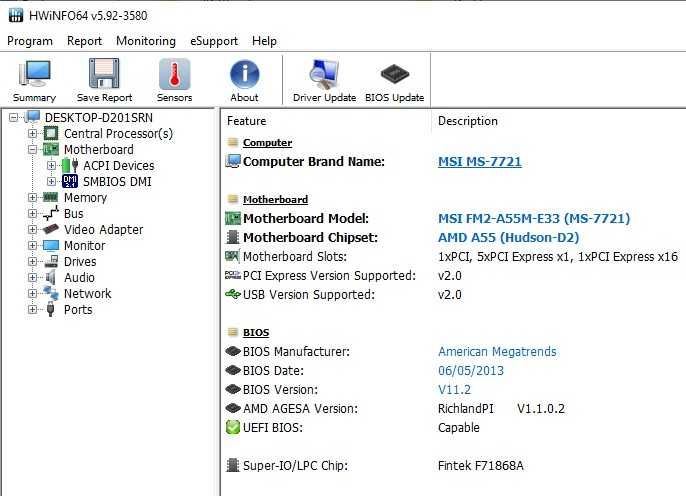Expand the Bus node
This screenshot has width=686, height=496.
[x=32, y=213]
